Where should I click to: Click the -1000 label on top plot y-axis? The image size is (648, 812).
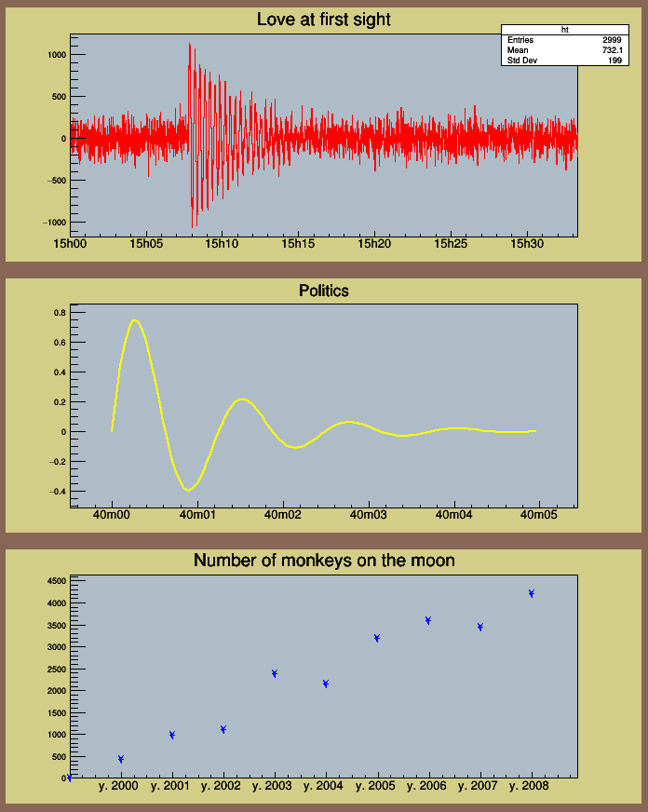tap(54, 223)
